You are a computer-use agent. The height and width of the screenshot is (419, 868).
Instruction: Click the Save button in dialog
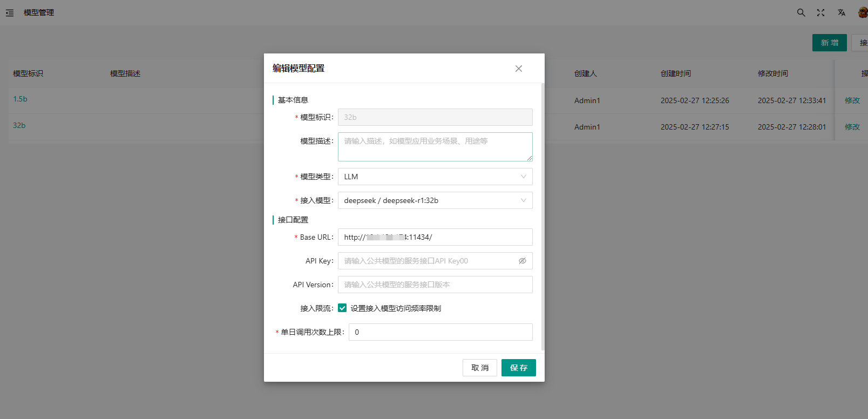tap(518, 368)
